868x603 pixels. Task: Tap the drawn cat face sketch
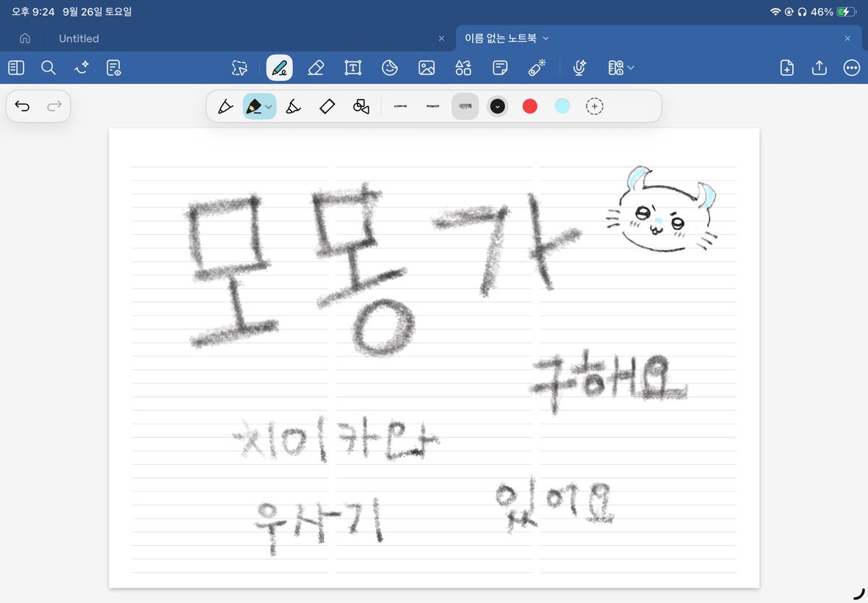coord(661,210)
